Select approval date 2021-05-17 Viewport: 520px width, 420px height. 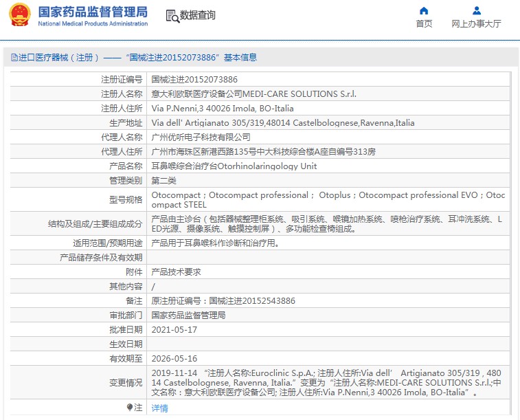tap(174, 330)
